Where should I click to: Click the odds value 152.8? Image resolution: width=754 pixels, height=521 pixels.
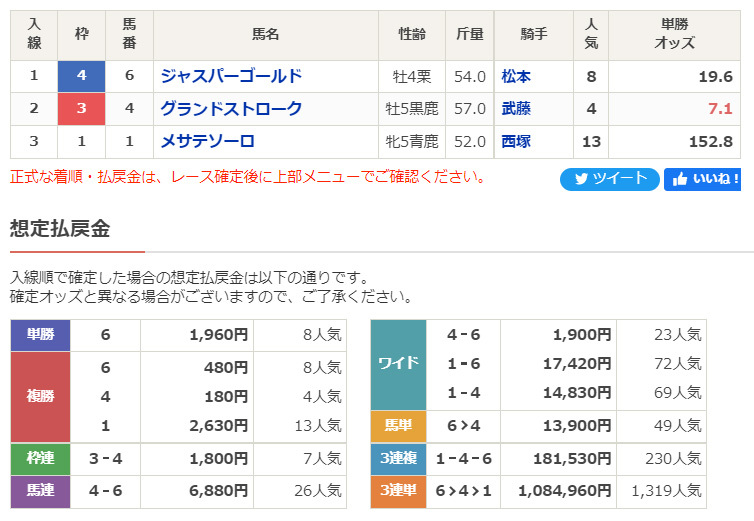(x=711, y=141)
